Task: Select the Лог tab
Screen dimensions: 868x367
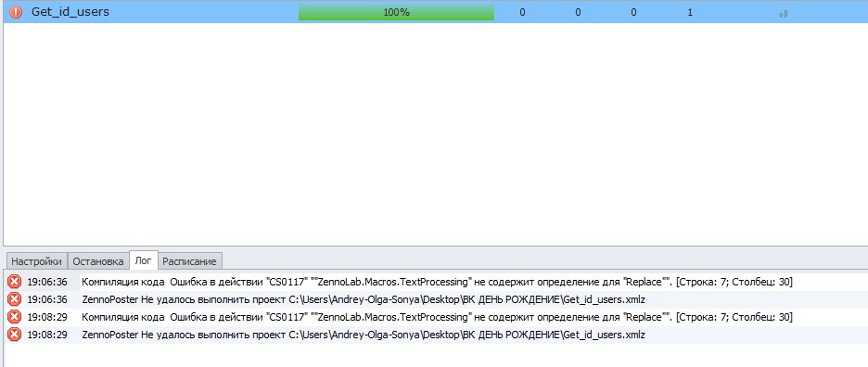Action: [143, 260]
